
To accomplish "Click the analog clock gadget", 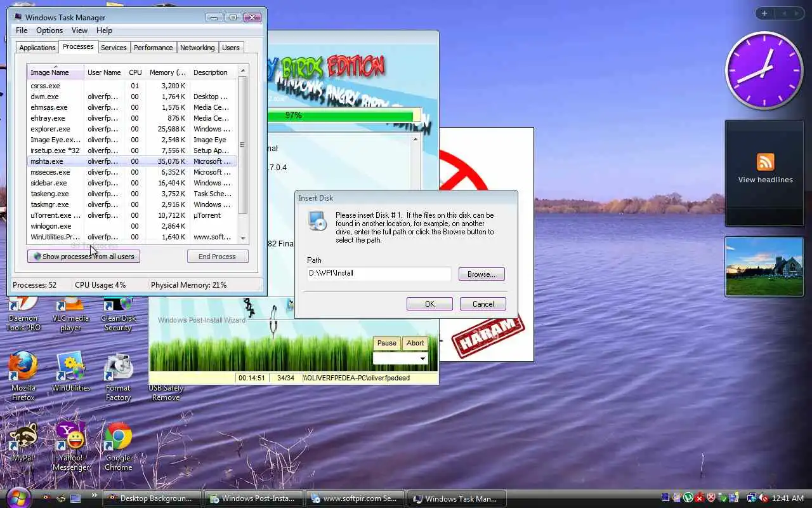I will pyautogui.click(x=764, y=70).
